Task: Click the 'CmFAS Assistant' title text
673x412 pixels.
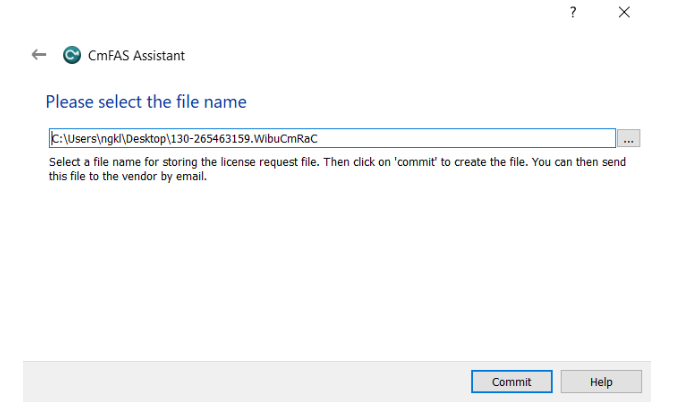Action: point(136,55)
